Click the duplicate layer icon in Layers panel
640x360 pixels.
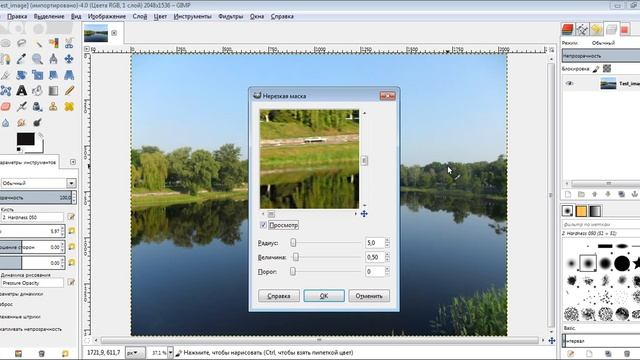click(621, 194)
